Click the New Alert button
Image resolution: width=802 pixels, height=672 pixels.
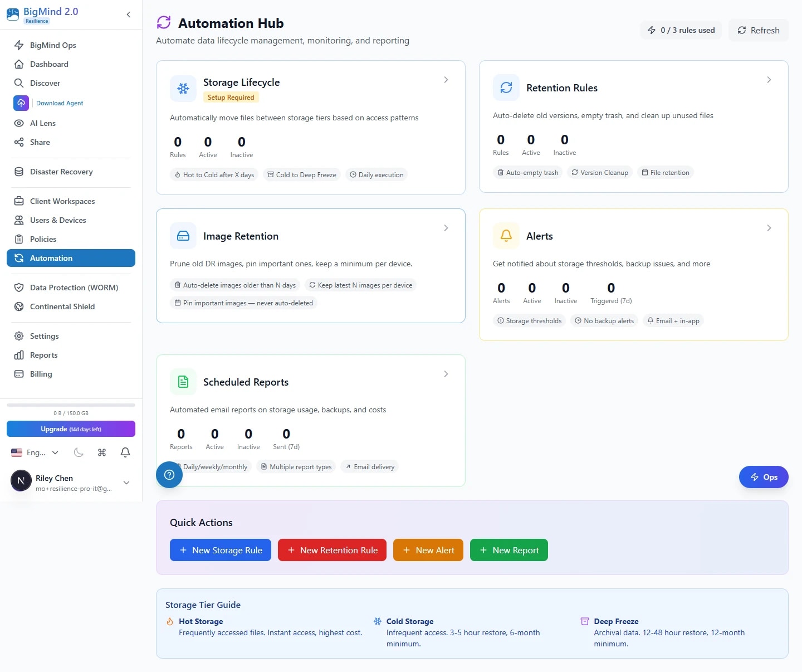(x=428, y=550)
